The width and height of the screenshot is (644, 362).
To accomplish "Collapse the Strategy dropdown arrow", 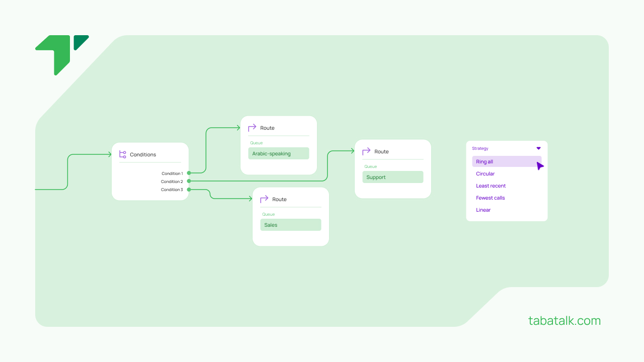I will [538, 148].
